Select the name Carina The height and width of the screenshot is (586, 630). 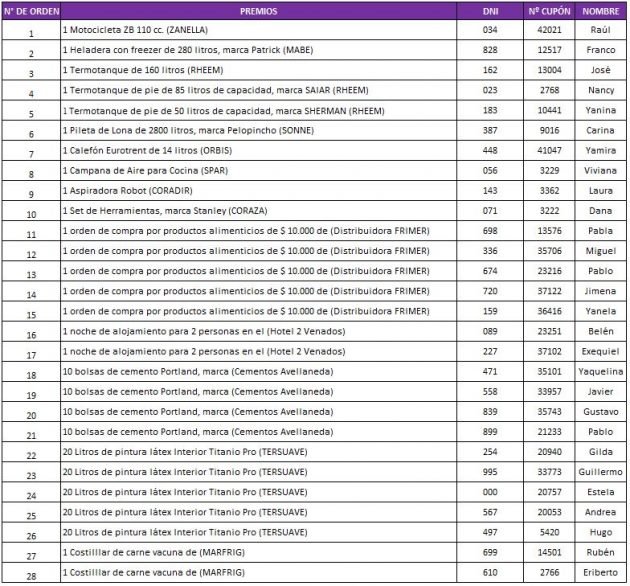(600, 130)
